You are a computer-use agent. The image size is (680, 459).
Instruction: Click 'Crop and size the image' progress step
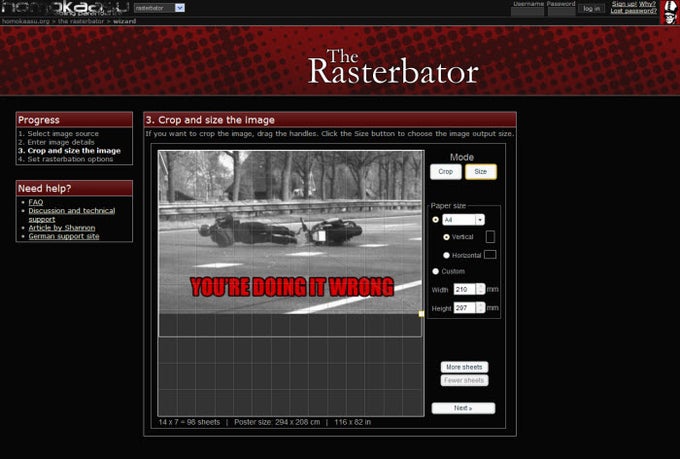[69, 151]
